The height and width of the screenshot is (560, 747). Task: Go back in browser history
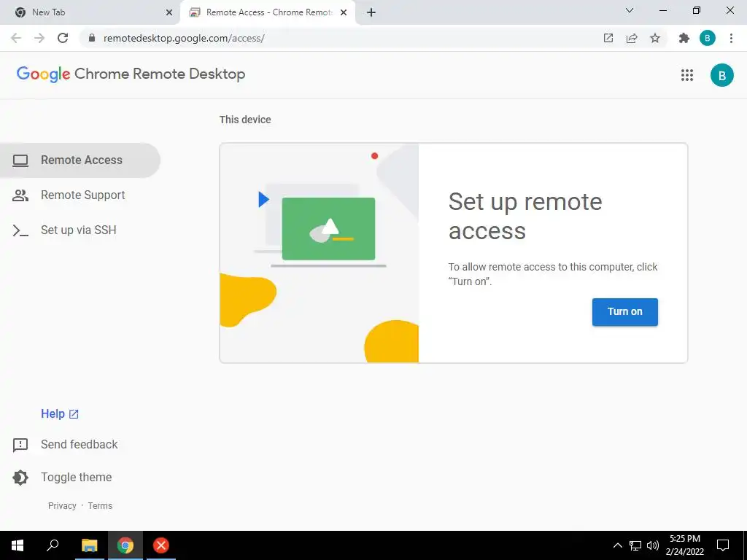pos(16,38)
